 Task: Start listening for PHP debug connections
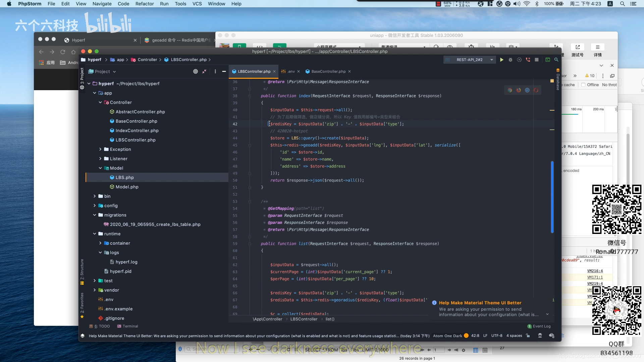[528, 60]
